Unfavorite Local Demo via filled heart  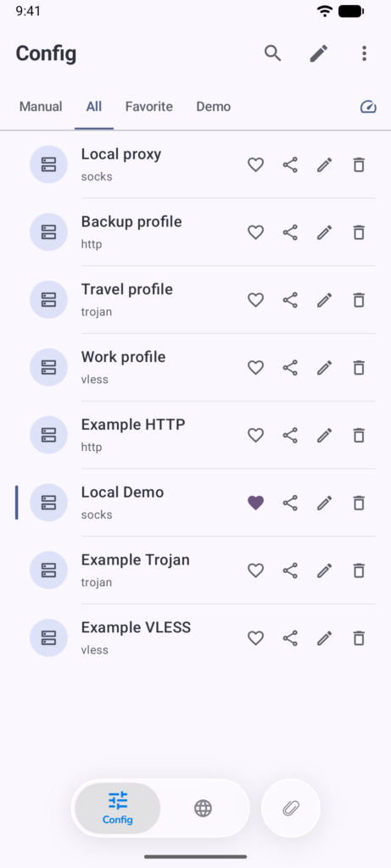(x=255, y=503)
